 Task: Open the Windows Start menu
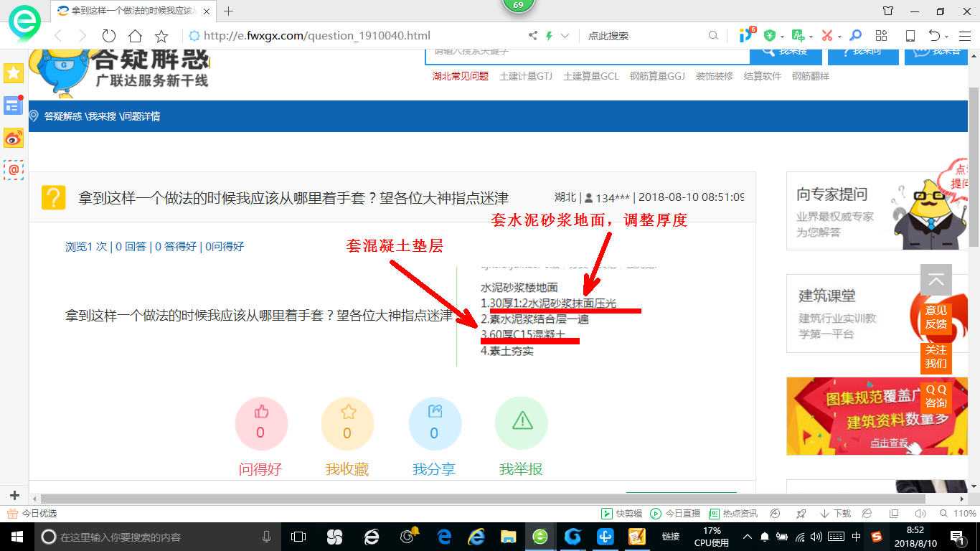pyautogui.click(x=16, y=537)
